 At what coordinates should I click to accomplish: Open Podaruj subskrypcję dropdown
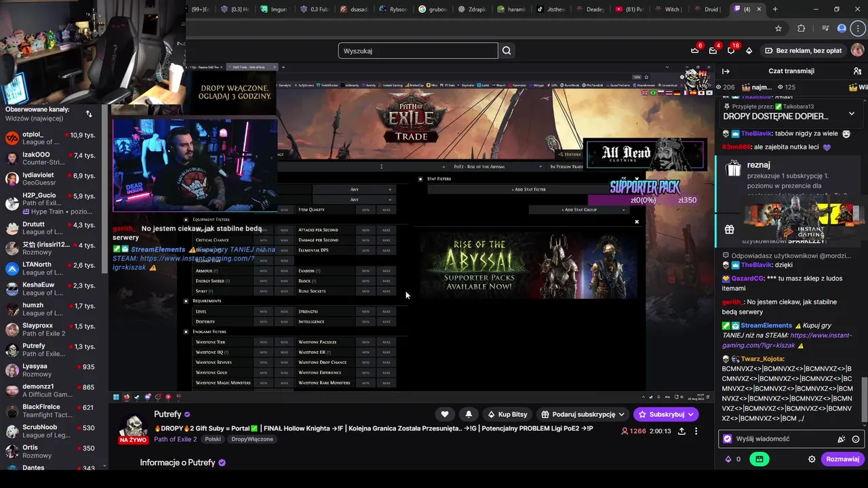pos(583,414)
